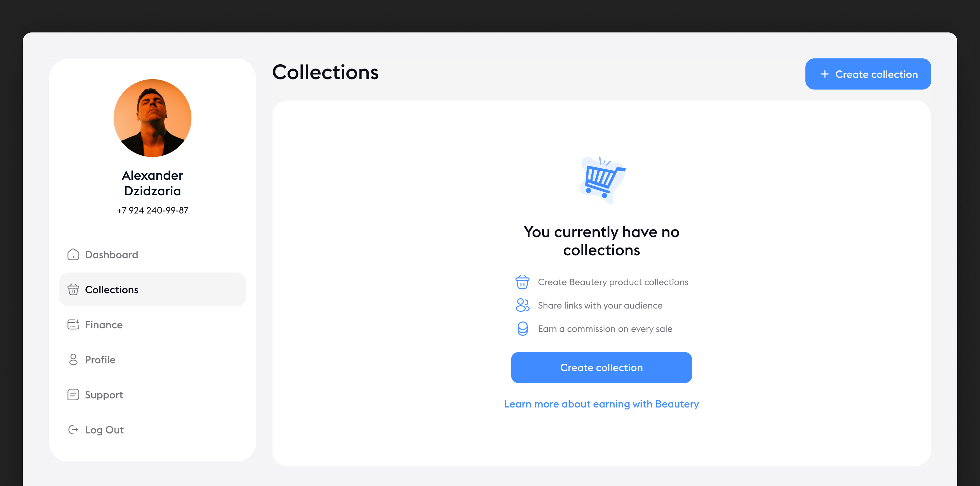This screenshot has width=980, height=486.
Task: Open the Profile page
Action: (100, 359)
